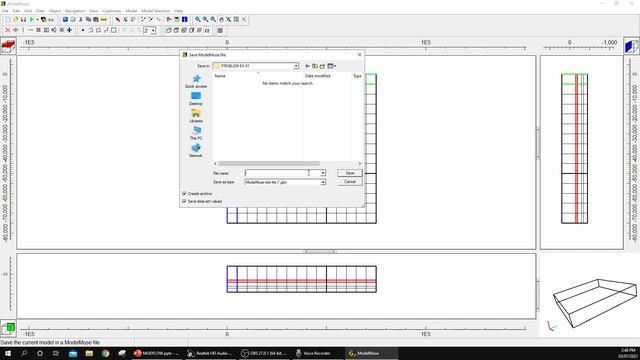Open the Grid menu
640x360 pixels.
click(28, 11)
